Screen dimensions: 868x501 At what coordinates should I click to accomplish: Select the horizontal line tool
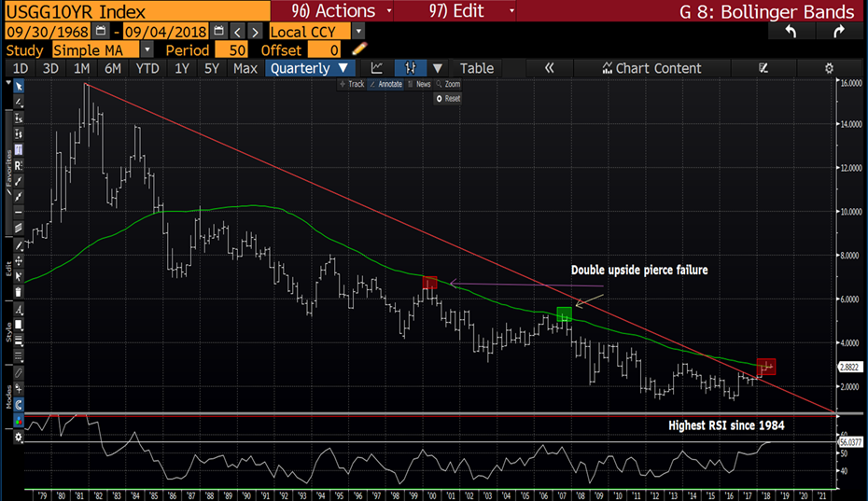click(19, 213)
